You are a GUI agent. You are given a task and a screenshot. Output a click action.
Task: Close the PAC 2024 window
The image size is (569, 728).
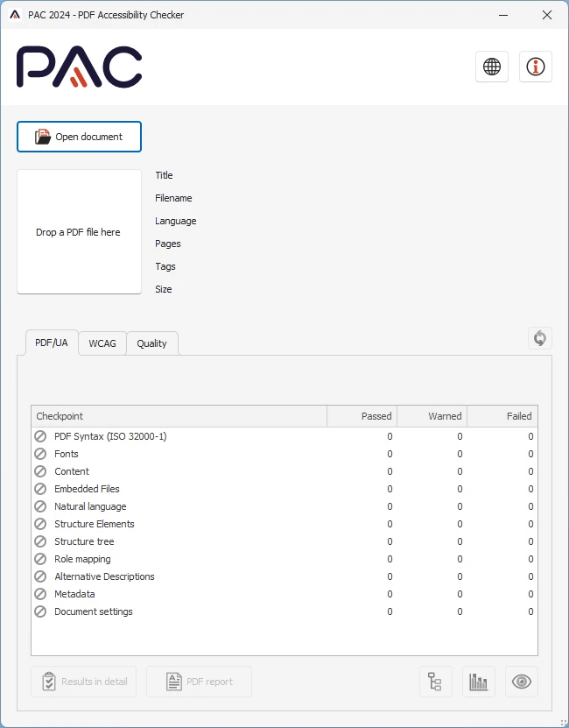tap(547, 15)
